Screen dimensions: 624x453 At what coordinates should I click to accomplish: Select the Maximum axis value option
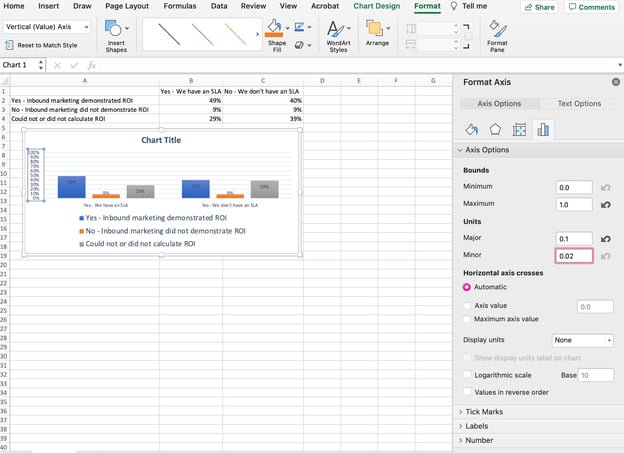(x=467, y=319)
